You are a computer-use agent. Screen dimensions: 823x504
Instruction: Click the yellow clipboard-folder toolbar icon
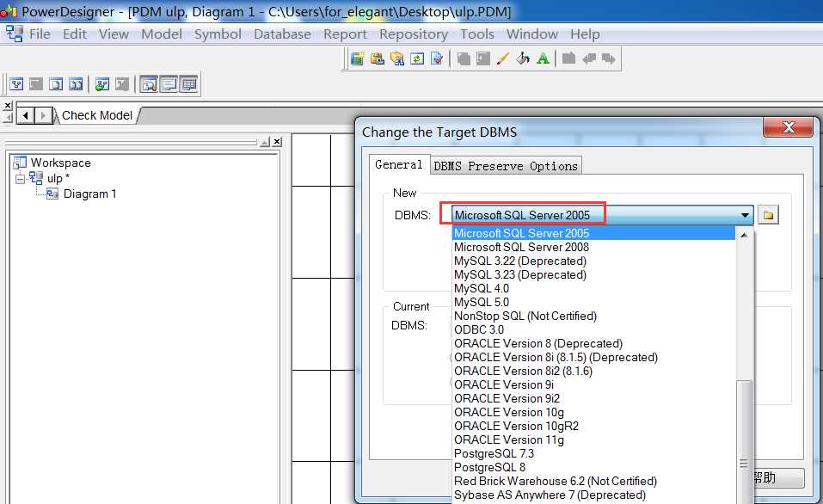click(378, 58)
